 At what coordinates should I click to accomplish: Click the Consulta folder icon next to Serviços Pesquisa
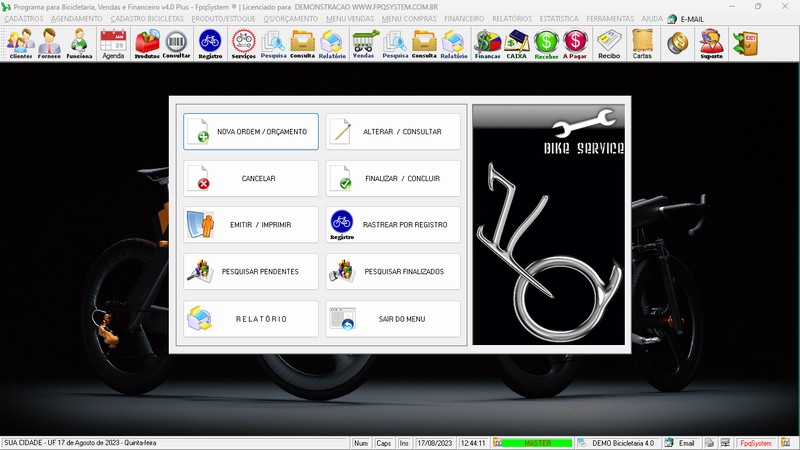click(x=303, y=44)
